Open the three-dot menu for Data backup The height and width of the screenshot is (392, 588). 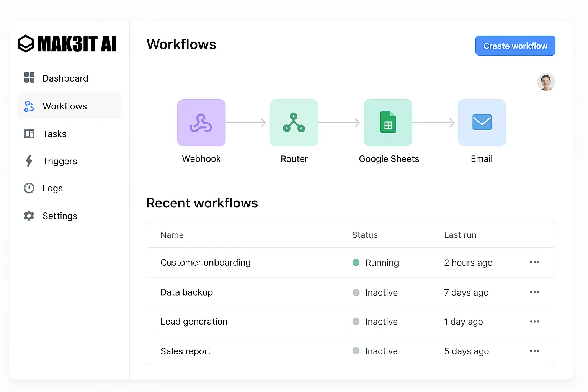coord(534,292)
